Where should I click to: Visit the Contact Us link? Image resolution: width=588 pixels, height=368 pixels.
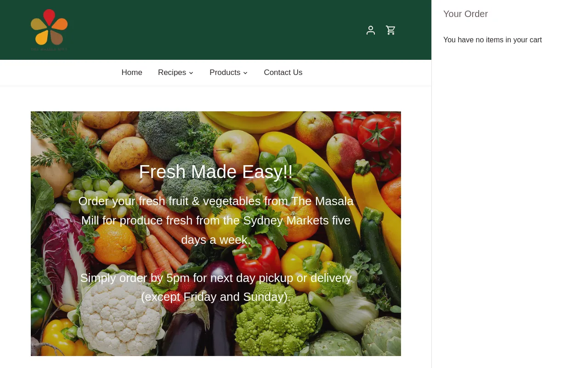[283, 73]
